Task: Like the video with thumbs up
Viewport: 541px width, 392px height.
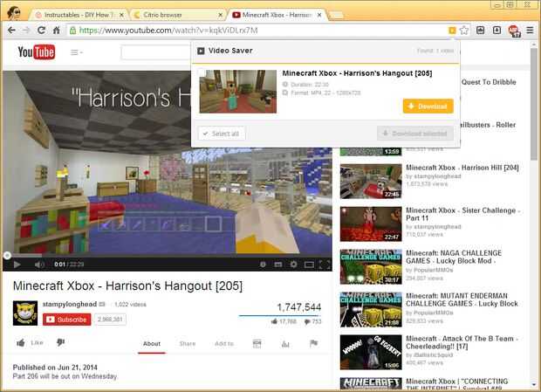Action: 30,342
